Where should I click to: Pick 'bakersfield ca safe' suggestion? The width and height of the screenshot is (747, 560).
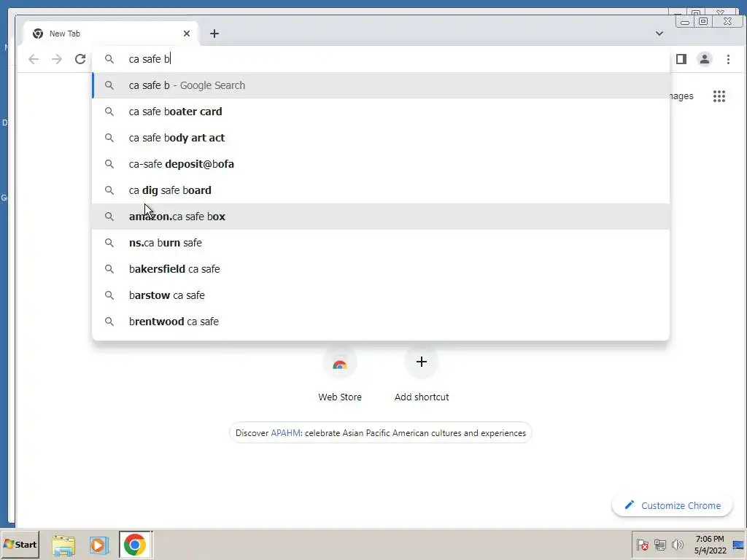coord(381,268)
